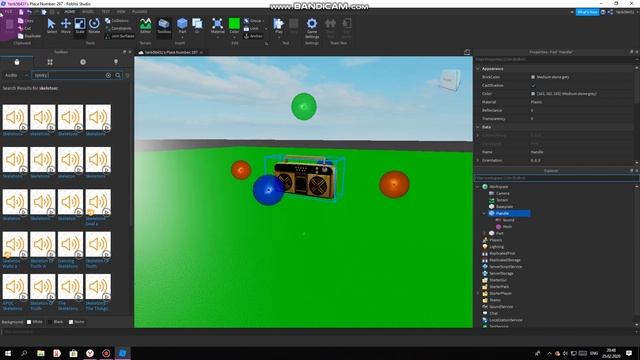Collapse the Data section
This screenshot has height=360, width=640.
[x=478, y=127]
